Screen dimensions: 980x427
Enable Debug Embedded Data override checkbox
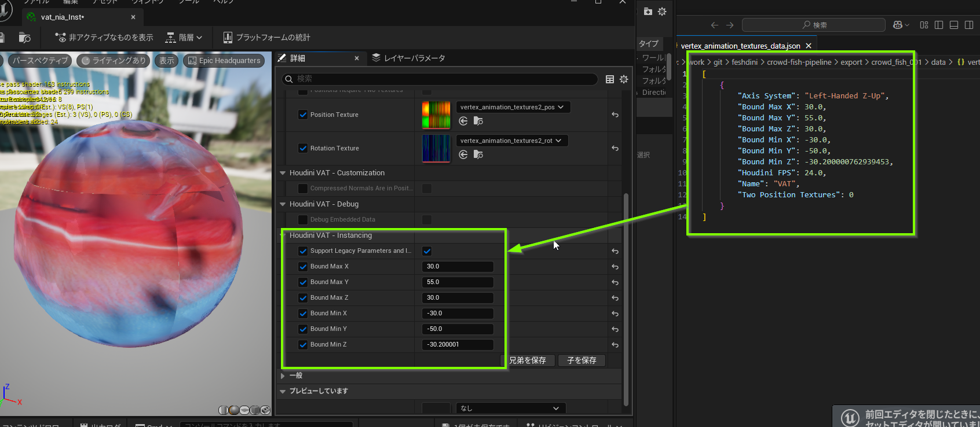[303, 220]
